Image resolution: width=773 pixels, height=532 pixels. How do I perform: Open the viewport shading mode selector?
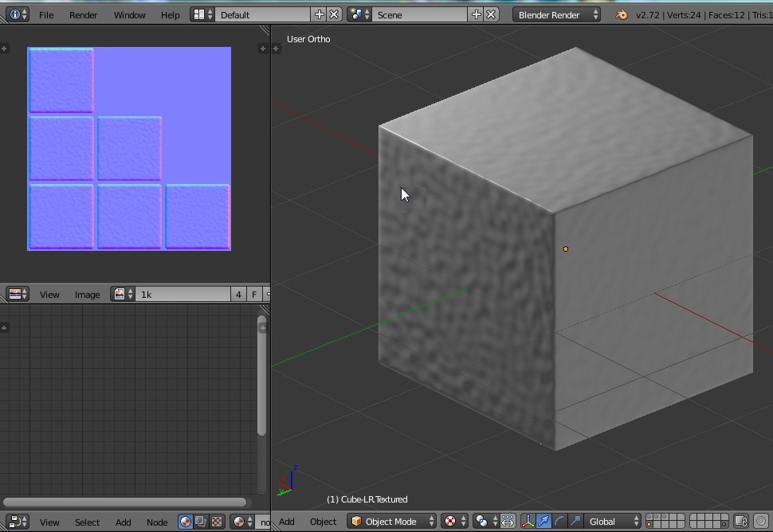(454, 522)
